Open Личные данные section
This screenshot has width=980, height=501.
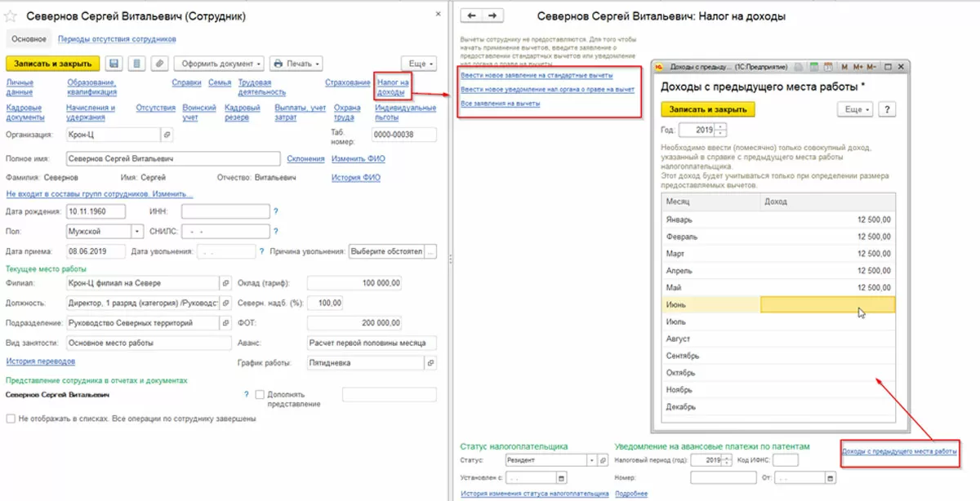click(20, 87)
